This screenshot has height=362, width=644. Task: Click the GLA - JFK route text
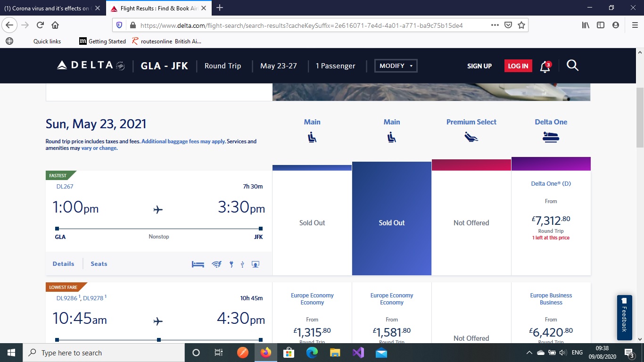point(165,66)
